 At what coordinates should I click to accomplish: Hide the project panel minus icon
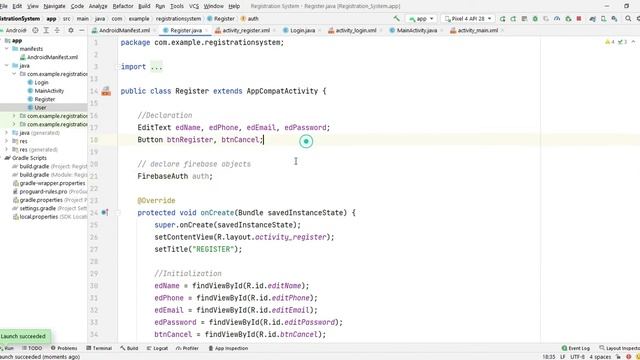tap(82, 30)
